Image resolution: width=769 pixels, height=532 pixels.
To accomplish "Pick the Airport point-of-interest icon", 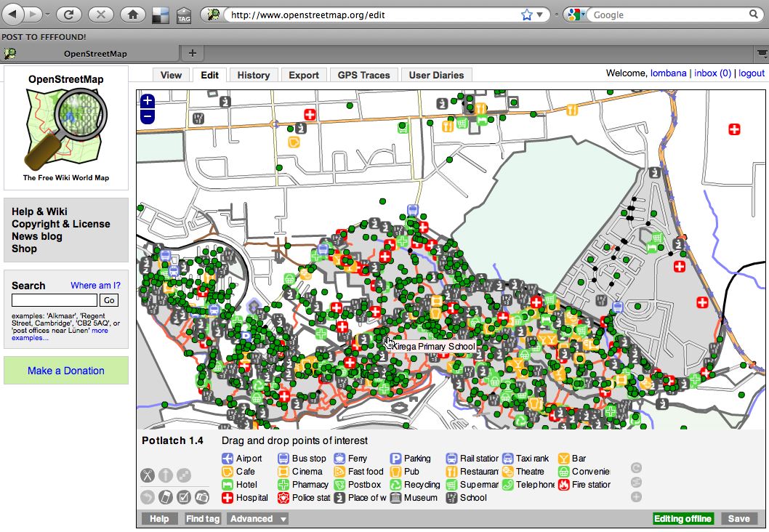I will tap(227, 459).
